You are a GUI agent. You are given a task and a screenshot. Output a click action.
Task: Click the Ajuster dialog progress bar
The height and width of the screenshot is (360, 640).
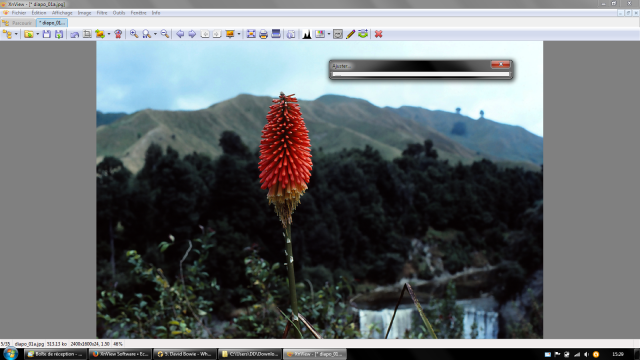421,74
